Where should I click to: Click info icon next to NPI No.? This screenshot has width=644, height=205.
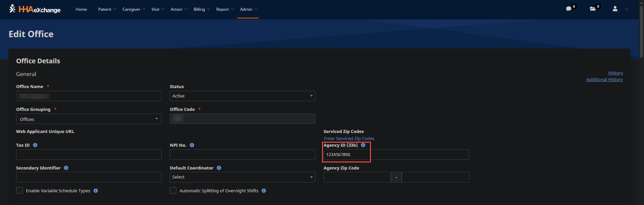coord(192,145)
